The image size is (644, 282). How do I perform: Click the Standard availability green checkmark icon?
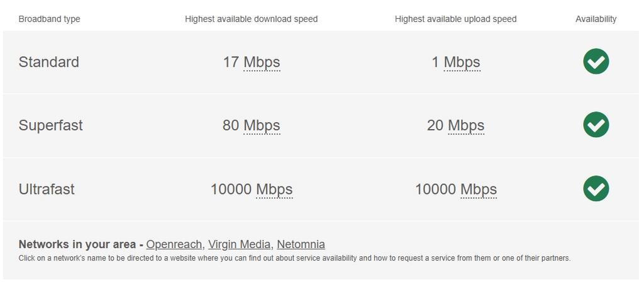(596, 62)
